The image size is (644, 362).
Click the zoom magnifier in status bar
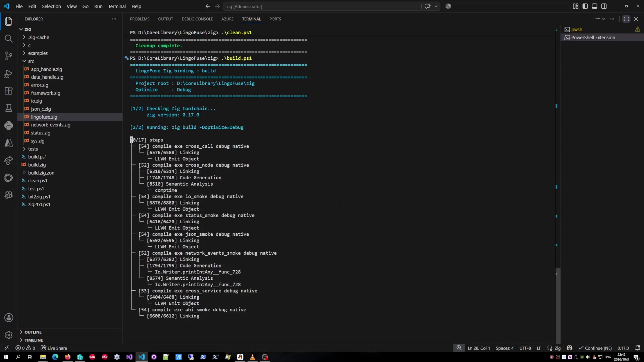[459, 348]
